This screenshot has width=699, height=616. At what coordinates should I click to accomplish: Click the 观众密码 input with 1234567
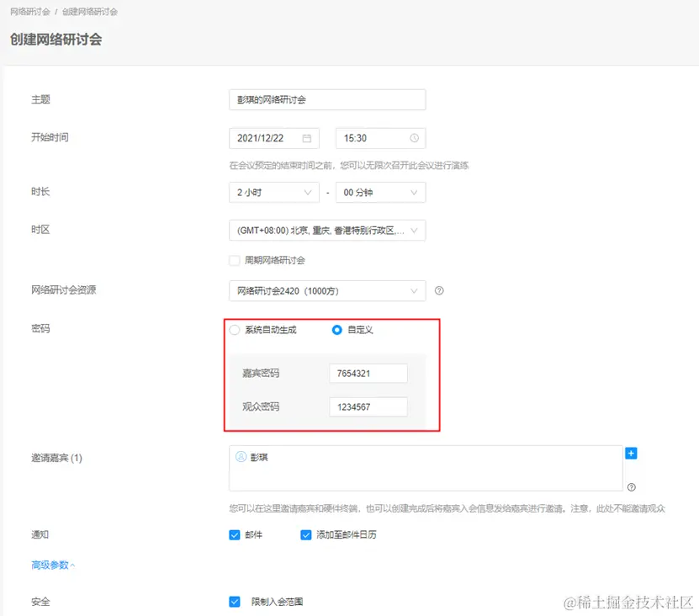point(368,406)
